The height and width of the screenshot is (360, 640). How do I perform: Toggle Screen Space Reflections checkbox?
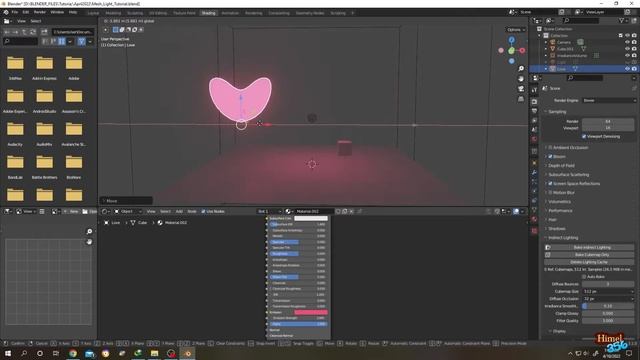(550, 183)
